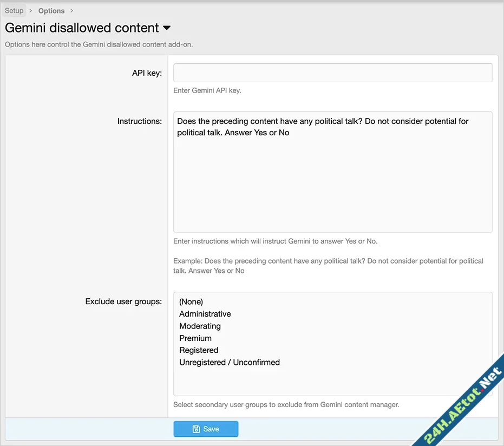Click the chevron after Options breadcrumb

(71, 10)
